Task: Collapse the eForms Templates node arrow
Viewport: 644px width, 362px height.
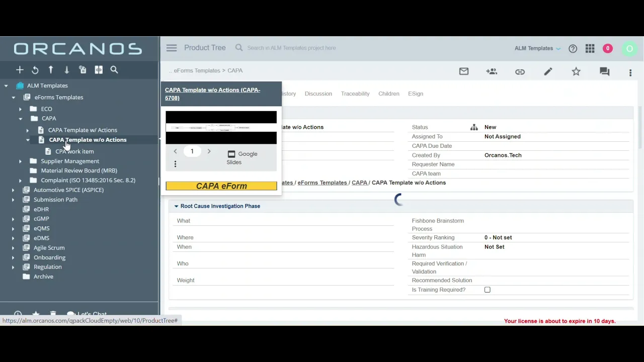Action: (x=13, y=98)
